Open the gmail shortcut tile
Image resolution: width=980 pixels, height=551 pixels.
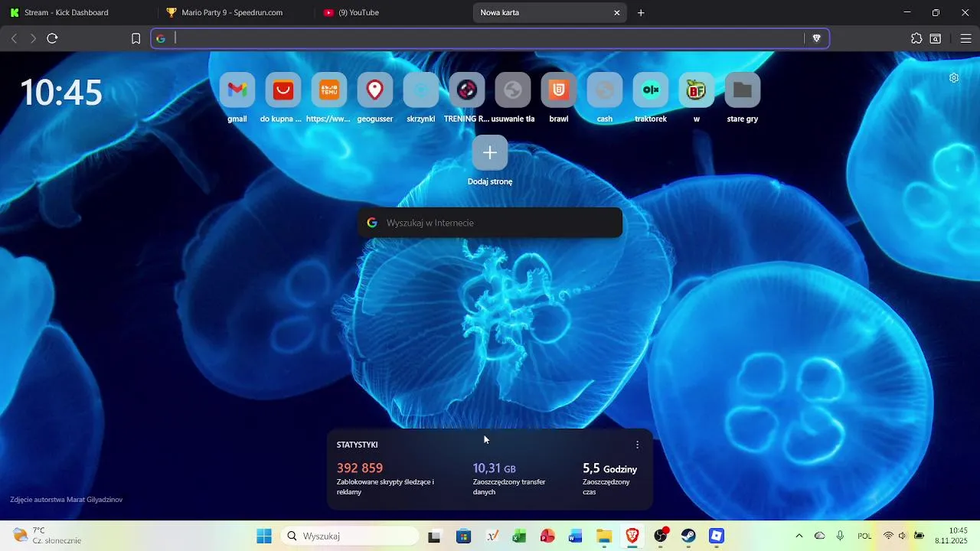[x=237, y=90]
